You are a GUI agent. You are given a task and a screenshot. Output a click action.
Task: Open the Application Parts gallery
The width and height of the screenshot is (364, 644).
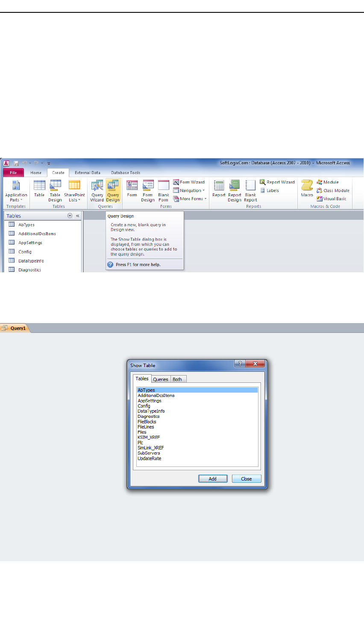tap(16, 191)
